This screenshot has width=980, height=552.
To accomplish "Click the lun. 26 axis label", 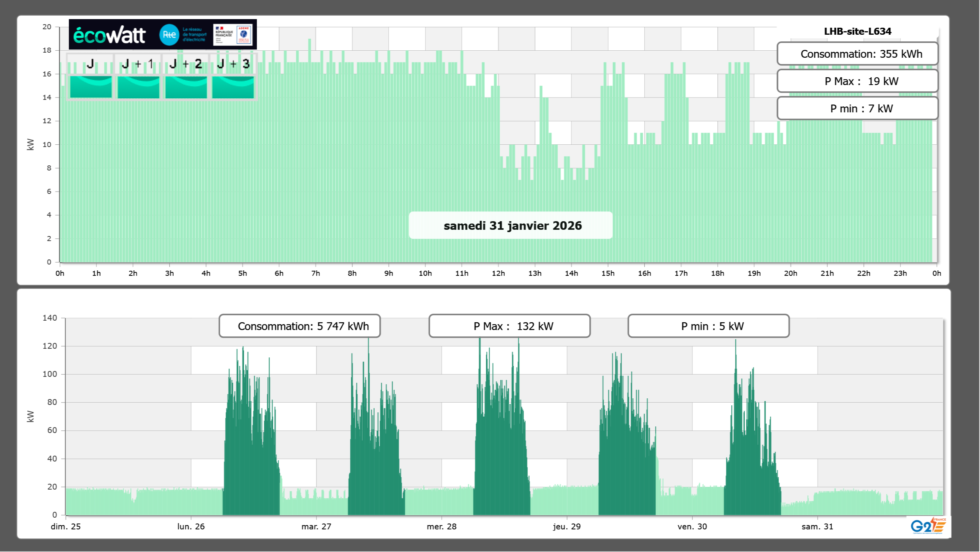I will click(191, 527).
